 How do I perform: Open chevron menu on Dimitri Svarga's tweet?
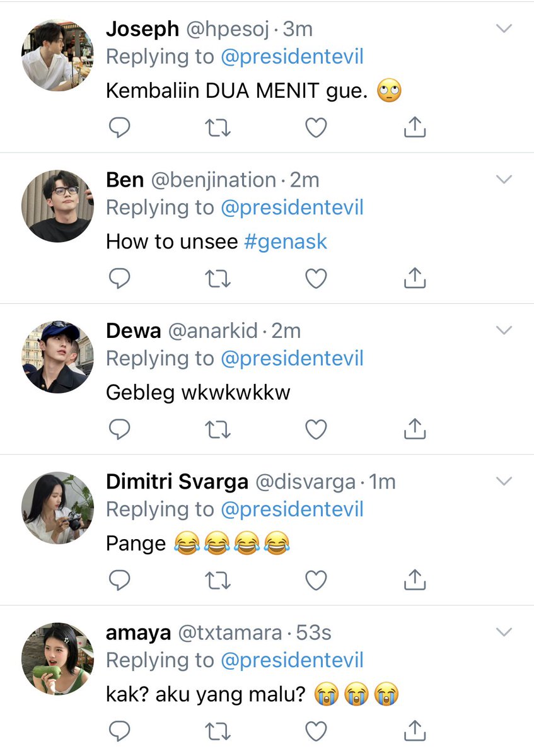pyautogui.click(x=504, y=481)
